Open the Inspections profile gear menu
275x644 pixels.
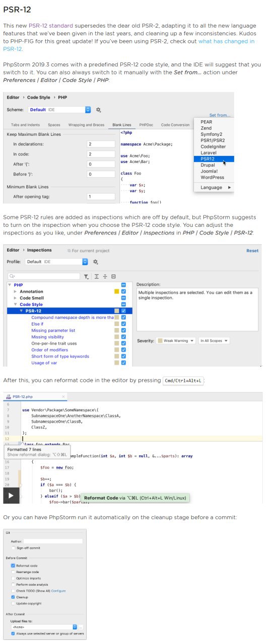(x=96, y=262)
